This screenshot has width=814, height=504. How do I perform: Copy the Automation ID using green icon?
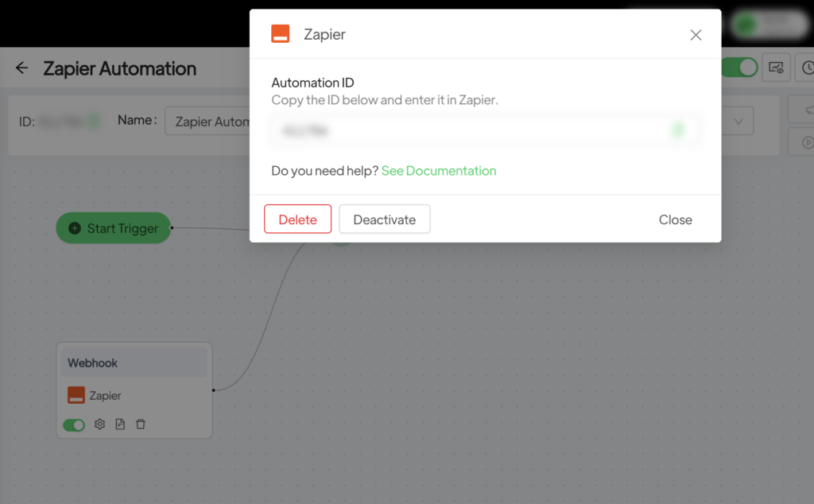677,130
